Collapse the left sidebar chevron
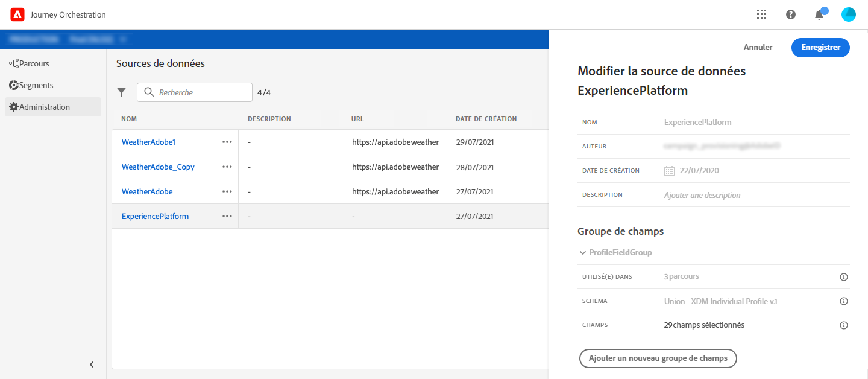This screenshot has height=379, width=868. 92,365
